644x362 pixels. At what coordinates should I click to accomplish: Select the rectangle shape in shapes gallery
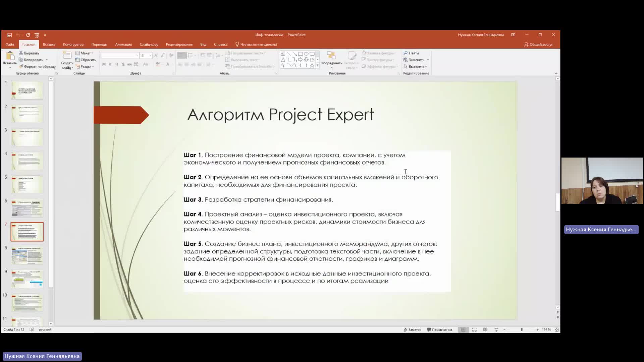click(x=301, y=54)
